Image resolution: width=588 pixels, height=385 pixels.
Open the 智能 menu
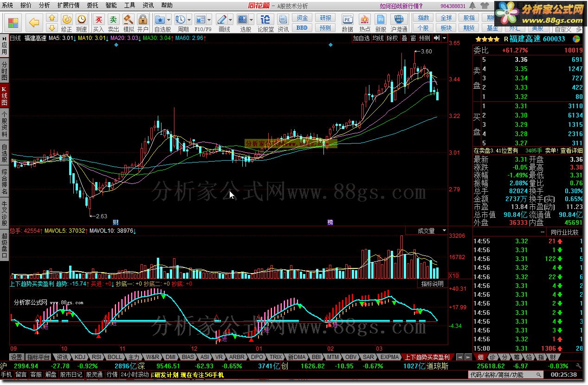coord(111,6)
